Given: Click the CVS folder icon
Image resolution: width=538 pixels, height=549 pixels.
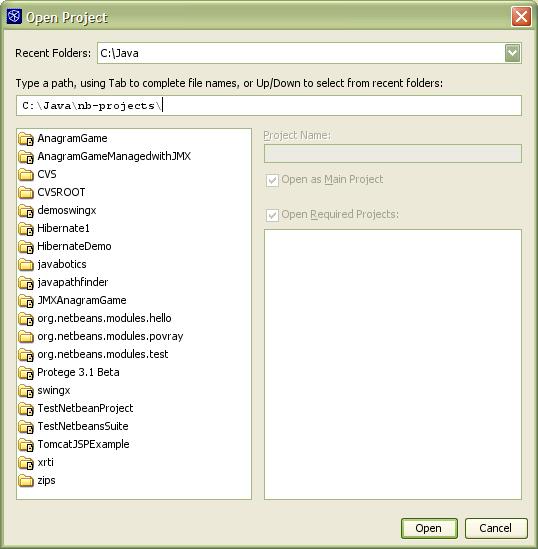Looking at the screenshot, I should click(x=26, y=175).
